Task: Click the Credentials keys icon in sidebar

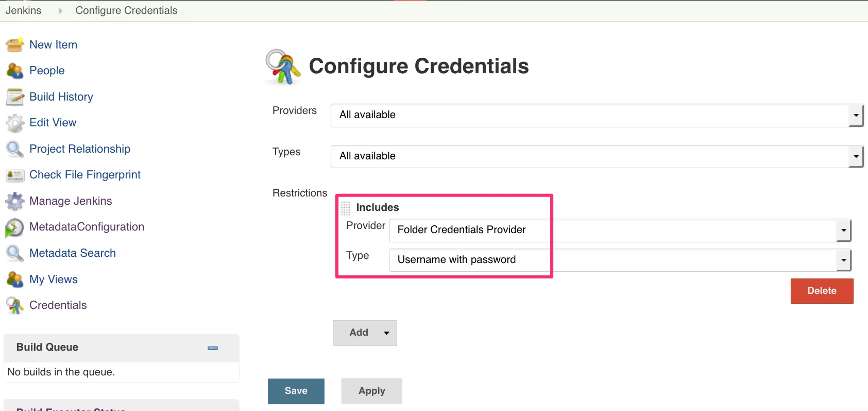Action: (15, 305)
